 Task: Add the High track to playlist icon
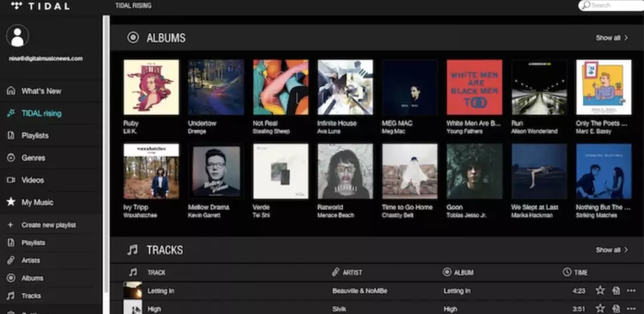click(615, 308)
